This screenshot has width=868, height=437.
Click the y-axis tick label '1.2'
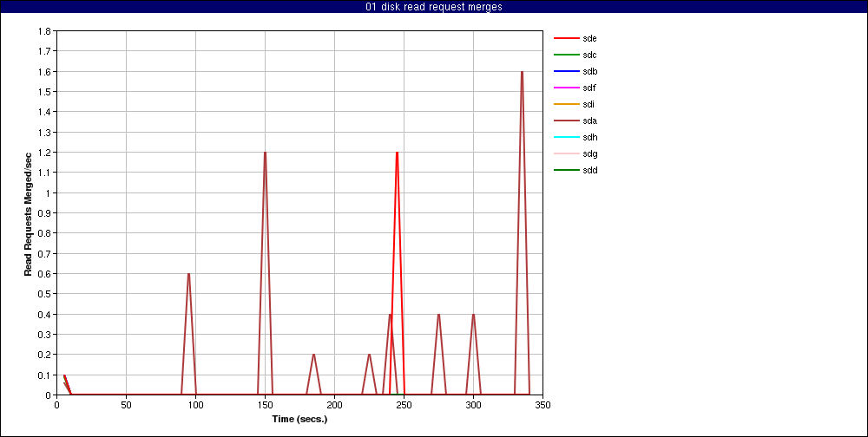tap(45, 153)
